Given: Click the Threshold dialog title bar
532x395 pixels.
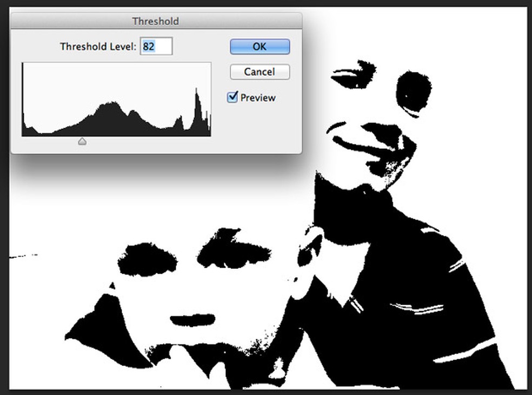Looking at the screenshot, I should click(x=156, y=21).
